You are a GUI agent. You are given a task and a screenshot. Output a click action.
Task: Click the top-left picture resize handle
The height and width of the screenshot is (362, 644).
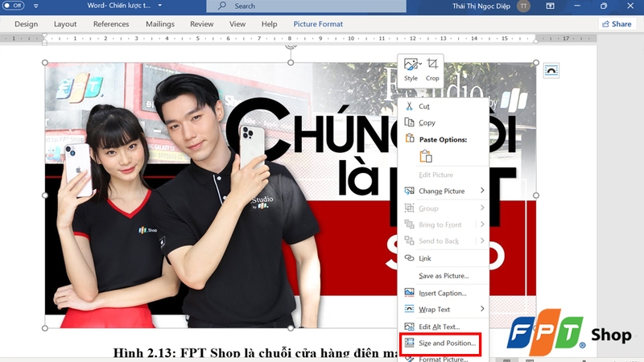45,63
